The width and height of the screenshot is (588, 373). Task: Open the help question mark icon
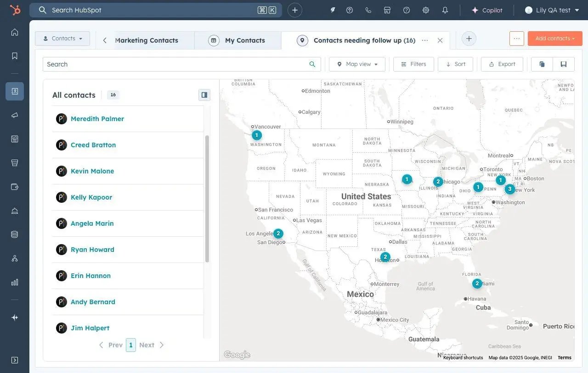[x=406, y=10]
